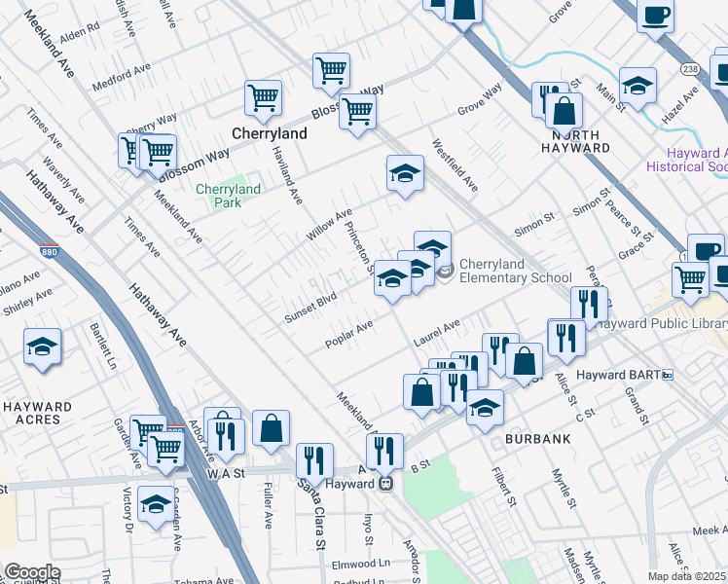This screenshot has height=584, width=728.
Task: Click the I-880 highway shield
Action: tap(50, 251)
